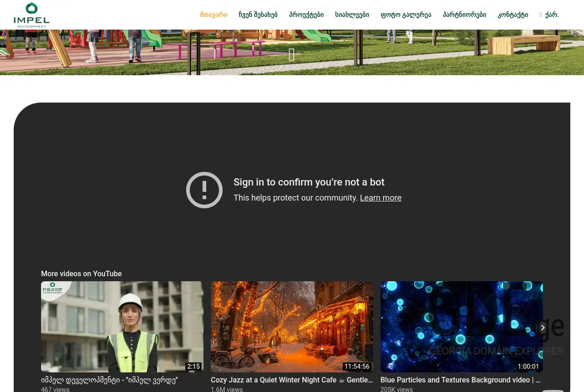Screen dimensions: 584x392
Task: Click the arrow icon in the hero banner
Action: point(292,55)
